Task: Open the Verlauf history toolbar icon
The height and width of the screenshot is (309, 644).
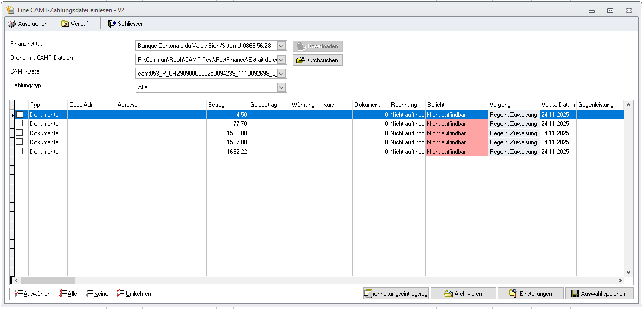Action: click(x=65, y=24)
